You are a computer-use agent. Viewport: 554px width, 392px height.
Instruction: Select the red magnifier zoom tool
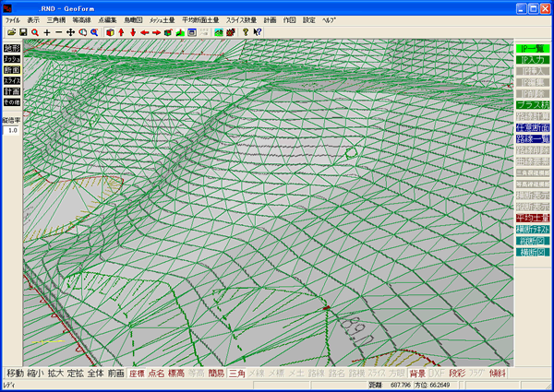[35, 32]
